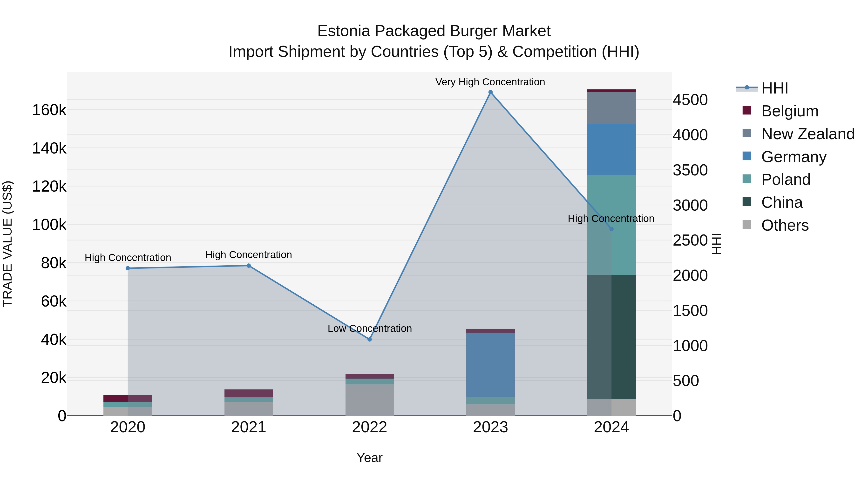Screen dimensions: 868x488
Task: Click the 2020 Belgium bar segment
Action: coord(128,399)
